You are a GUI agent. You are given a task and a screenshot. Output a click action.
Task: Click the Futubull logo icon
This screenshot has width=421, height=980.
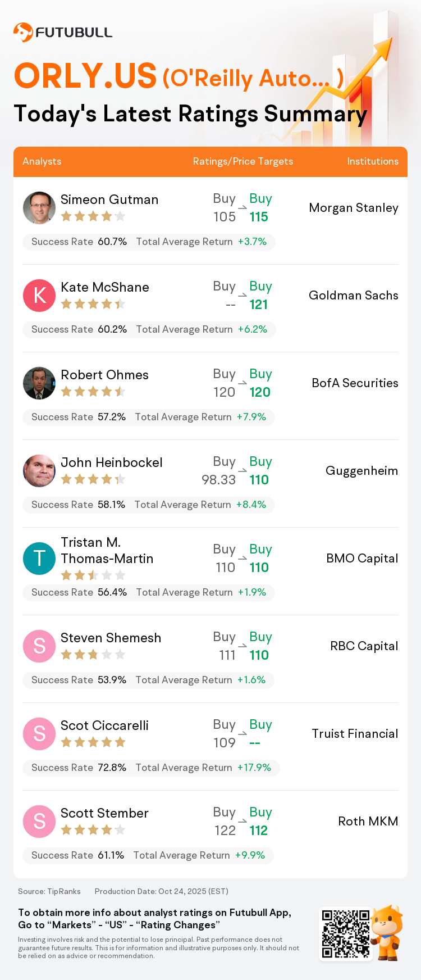tap(23, 33)
